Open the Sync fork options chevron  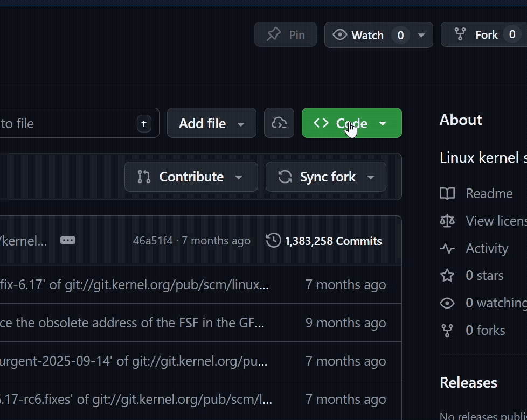click(371, 177)
